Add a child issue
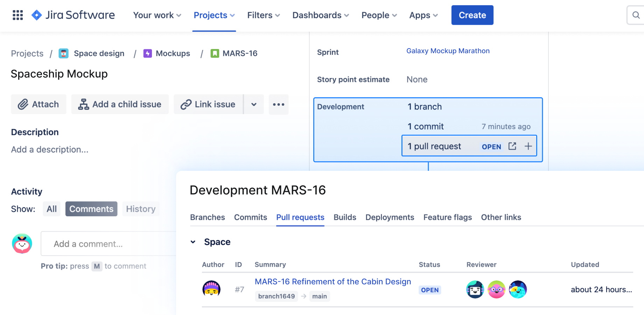644x315 pixels. (120, 104)
